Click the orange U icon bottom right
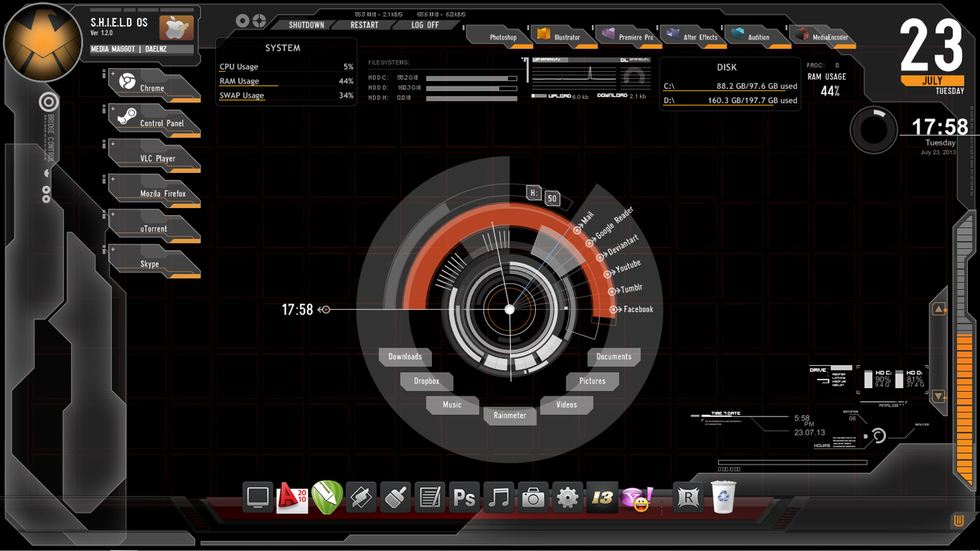Viewport: 980px width, 551px height. (959, 521)
